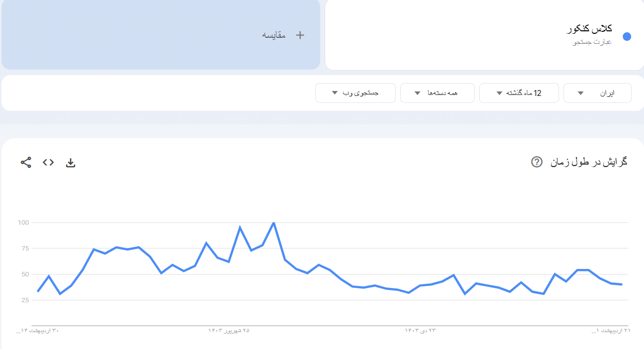Click the ۲۳ دی ۱۴۰۳ date label
The width and height of the screenshot is (644, 349).
tap(420, 330)
